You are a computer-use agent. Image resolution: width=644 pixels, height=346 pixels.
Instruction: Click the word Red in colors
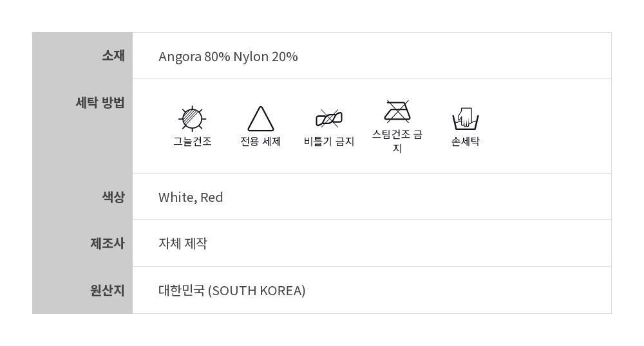pyautogui.click(x=212, y=197)
